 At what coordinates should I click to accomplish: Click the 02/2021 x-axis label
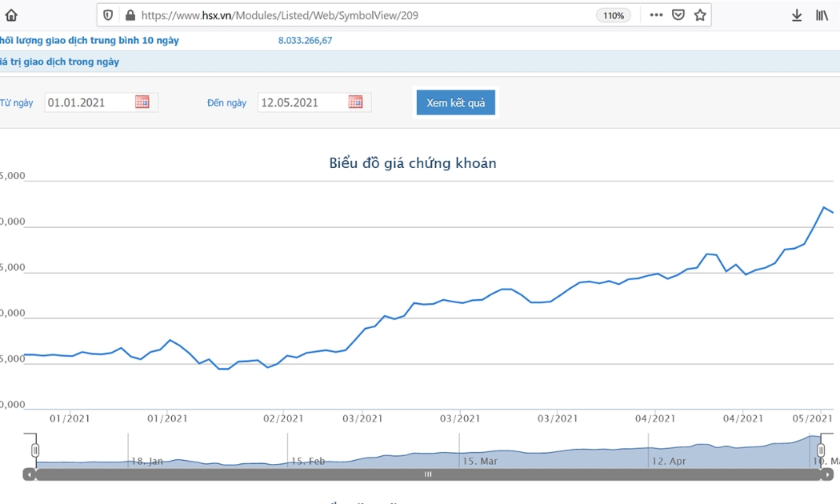(283, 418)
